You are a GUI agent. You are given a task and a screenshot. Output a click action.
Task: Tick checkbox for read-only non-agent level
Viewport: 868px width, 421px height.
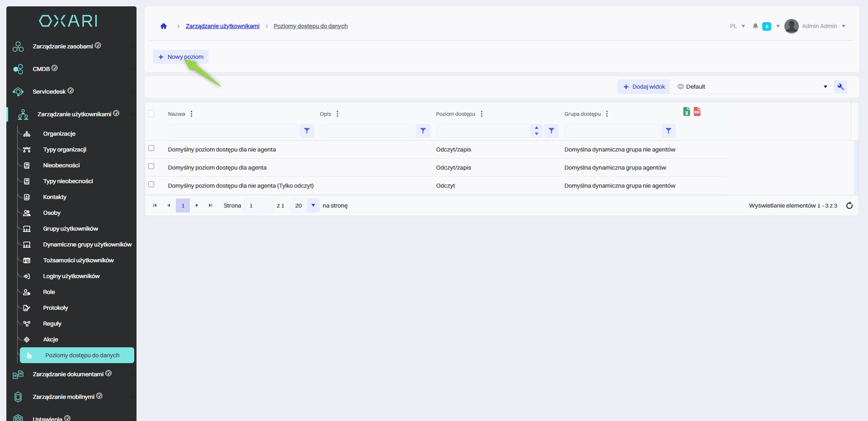[x=151, y=184]
